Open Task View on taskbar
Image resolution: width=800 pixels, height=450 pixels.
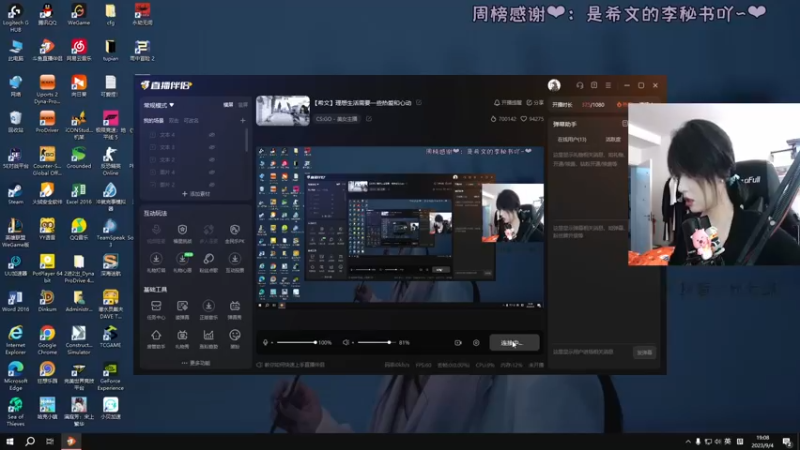(50, 441)
